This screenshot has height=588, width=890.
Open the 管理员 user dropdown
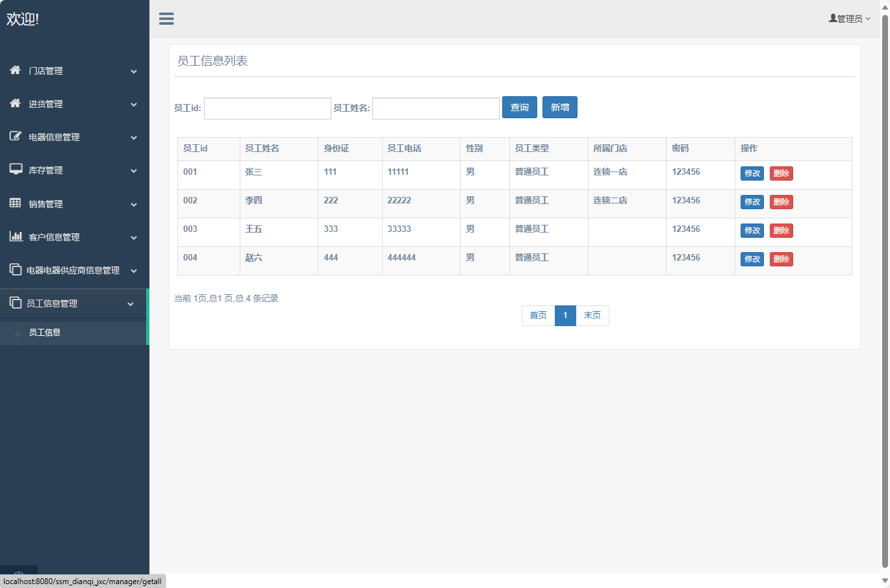pyautogui.click(x=849, y=19)
